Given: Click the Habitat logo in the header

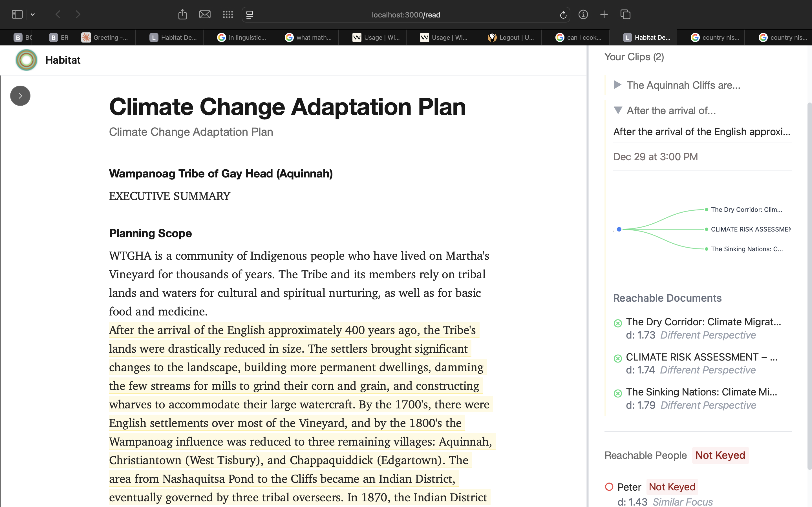Looking at the screenshot, I should tap(26, 60).
